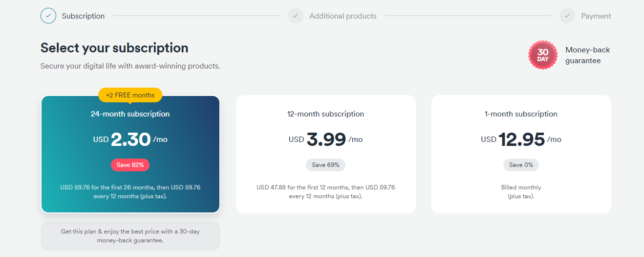
Task: Click the Save 0% badge
Action: tap(521, 165)
